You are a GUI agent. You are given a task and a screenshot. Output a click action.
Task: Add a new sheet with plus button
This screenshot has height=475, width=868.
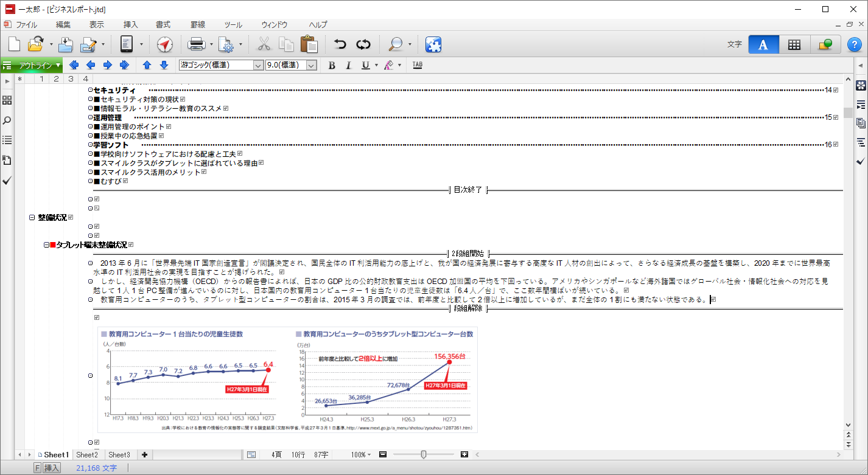point(144,455)
